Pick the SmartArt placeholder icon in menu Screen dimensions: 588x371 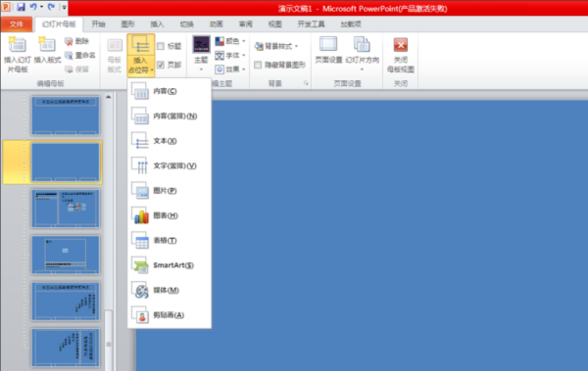point(140,265)
